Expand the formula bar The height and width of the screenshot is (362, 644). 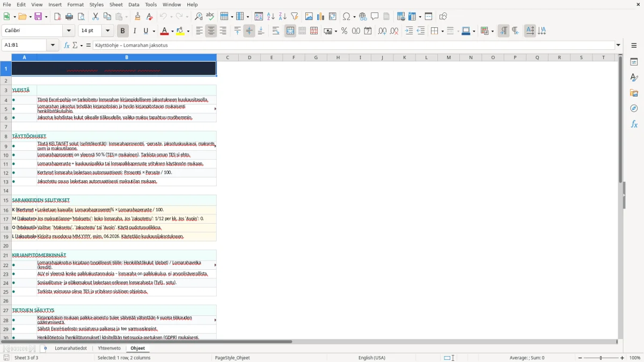click(x=618, y=45)
